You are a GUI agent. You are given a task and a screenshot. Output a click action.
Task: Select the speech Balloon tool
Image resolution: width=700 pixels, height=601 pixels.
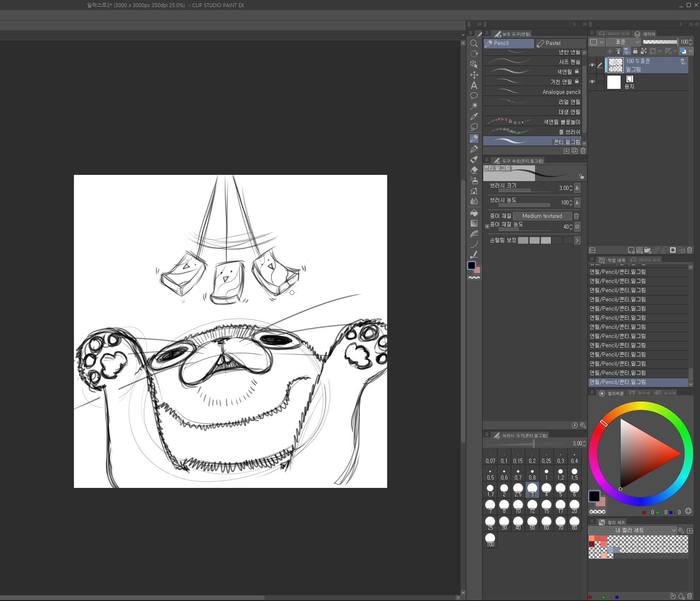coord(474,96)
